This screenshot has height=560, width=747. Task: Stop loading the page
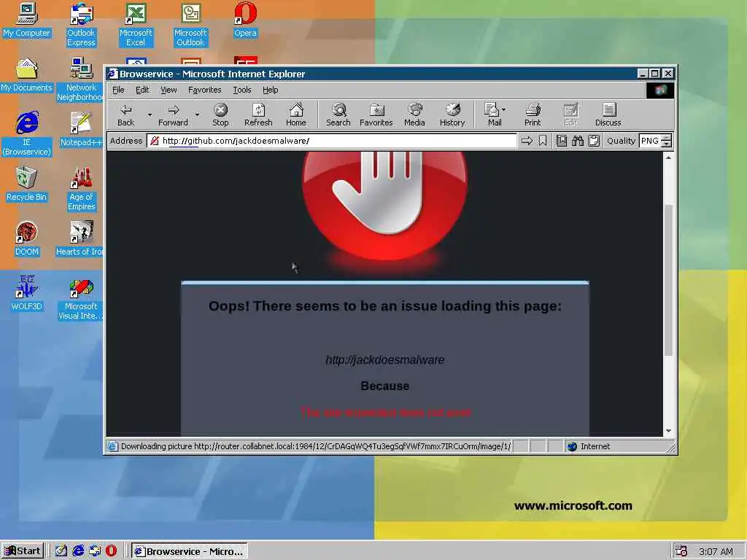220,114
